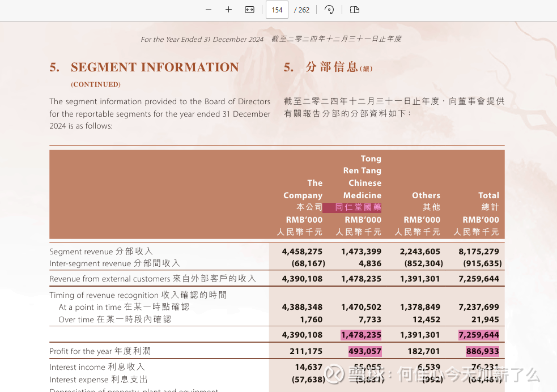The height and width of the screenshot is (392, 557).
Task: Select highlighted profit figure 493,057
Action: pos(364,351)
